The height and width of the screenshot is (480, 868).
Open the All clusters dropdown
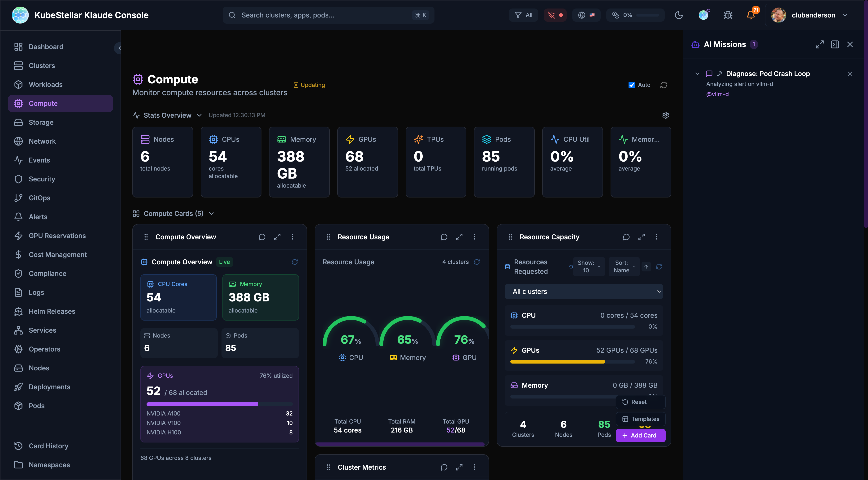pos(584,291)
